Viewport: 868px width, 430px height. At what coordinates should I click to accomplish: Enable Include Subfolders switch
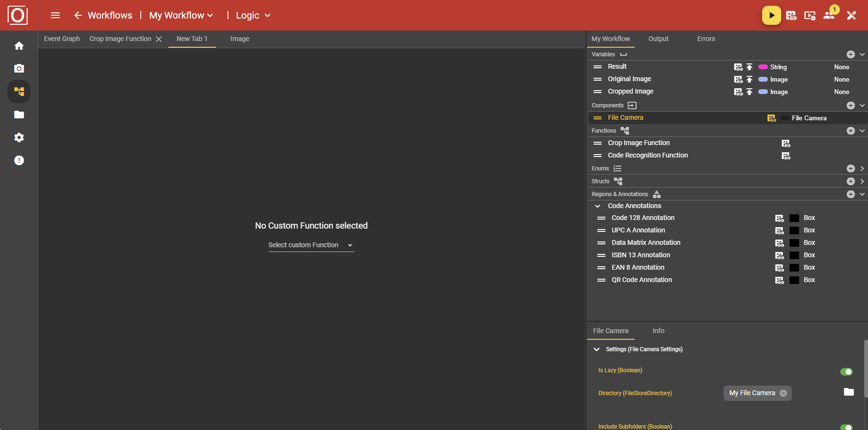847,426
